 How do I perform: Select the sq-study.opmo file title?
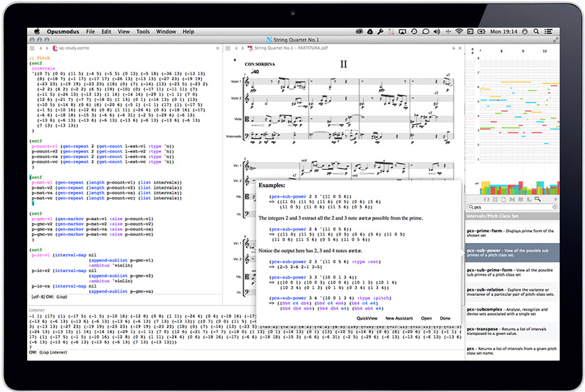coord(74,48)
